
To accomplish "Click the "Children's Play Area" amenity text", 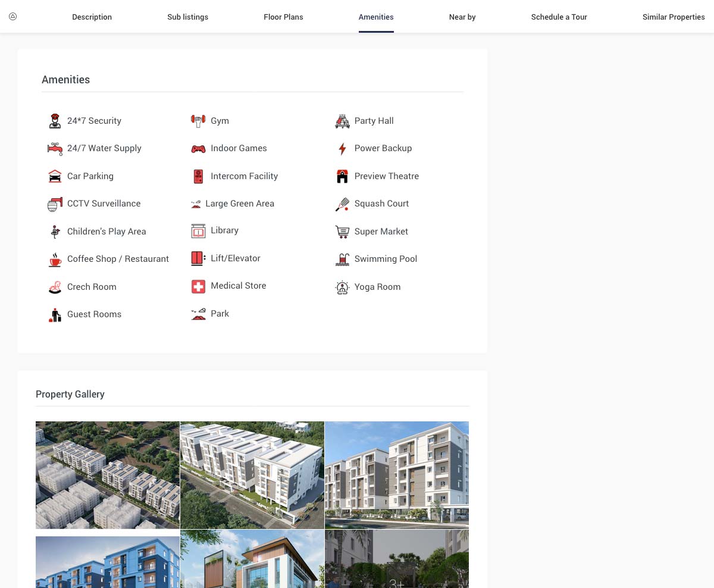I will point(107,232).
